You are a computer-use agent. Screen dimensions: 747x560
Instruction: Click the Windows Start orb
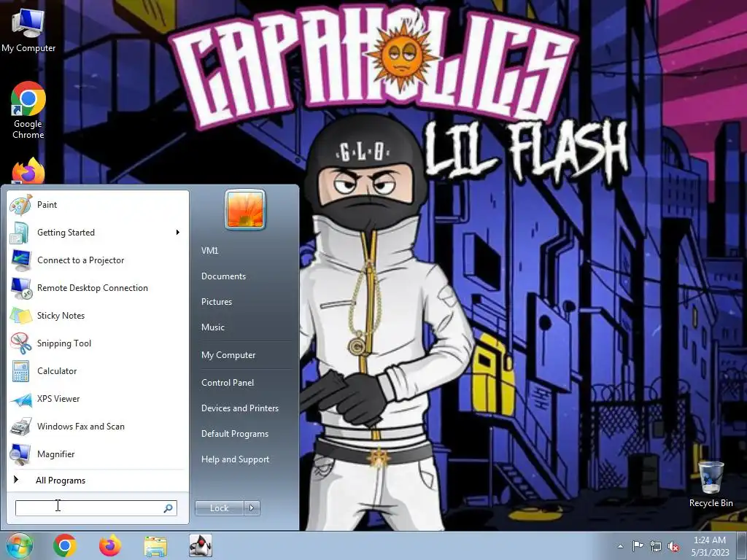pos(19,545)
